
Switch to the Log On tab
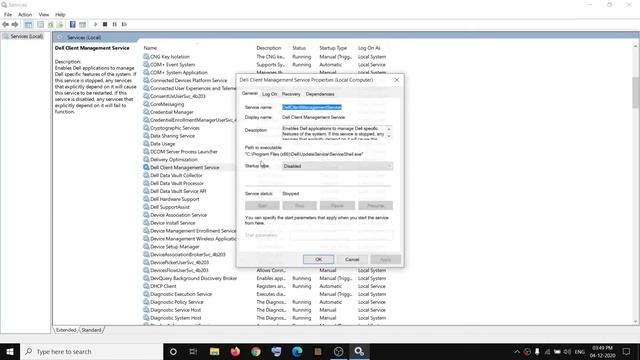point(269,94)
